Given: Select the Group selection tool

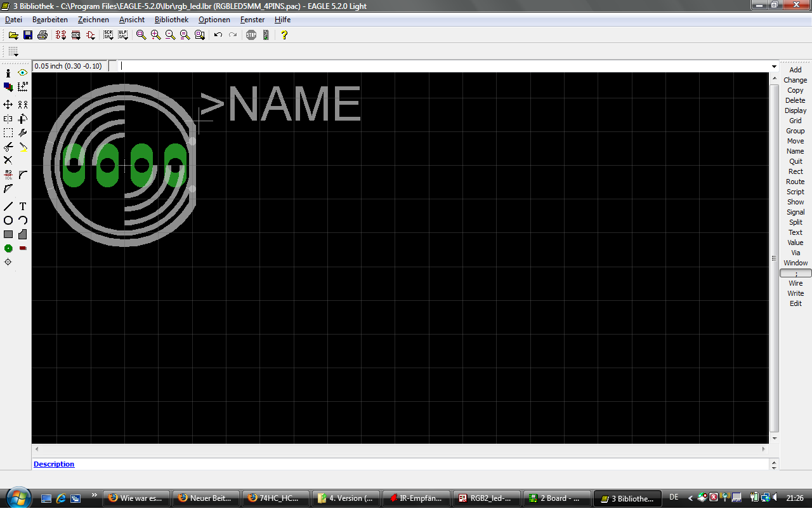Looking at the screenshot, I should (x=8, y=133).
